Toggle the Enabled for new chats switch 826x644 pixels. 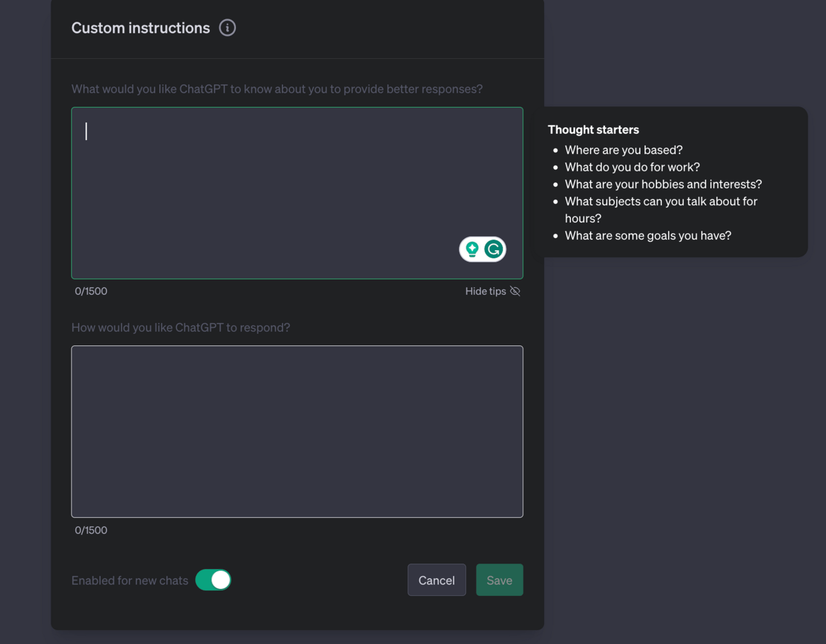(x=213, y=580)
